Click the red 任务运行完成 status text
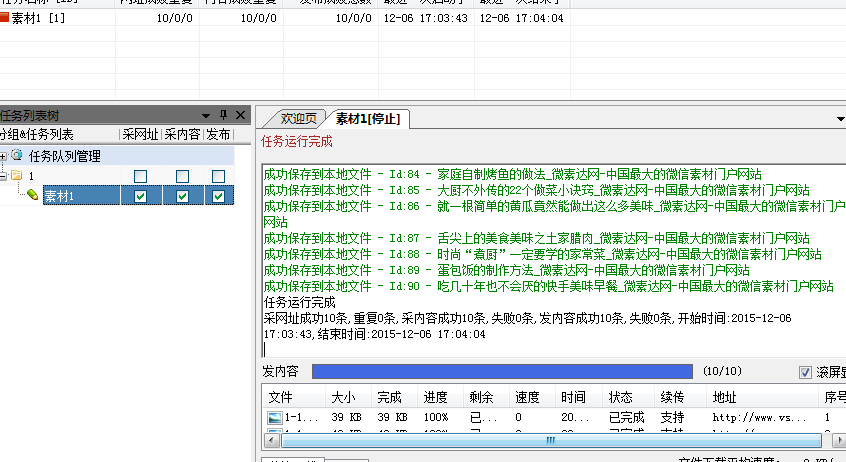 point(297,141)
